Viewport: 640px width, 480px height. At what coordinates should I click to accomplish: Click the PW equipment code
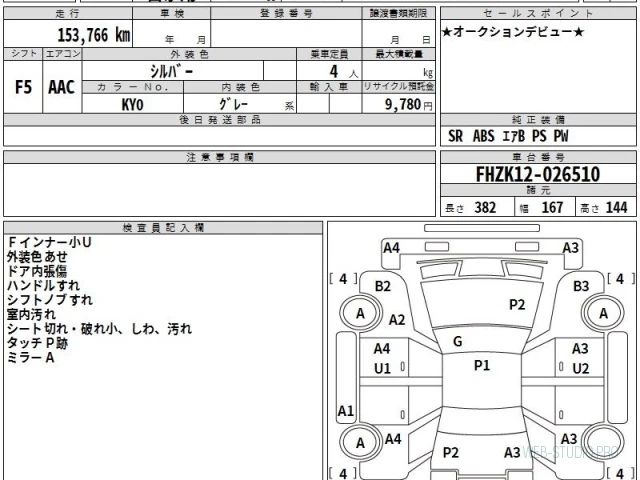561,136
